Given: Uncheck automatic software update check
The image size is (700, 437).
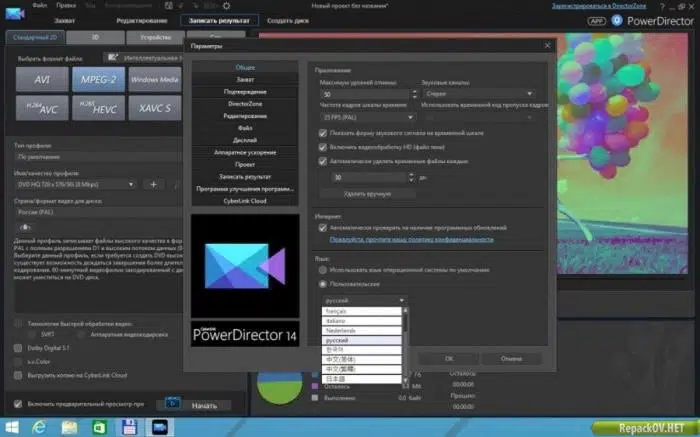Looking at the screenshot, I should point(323,228).
